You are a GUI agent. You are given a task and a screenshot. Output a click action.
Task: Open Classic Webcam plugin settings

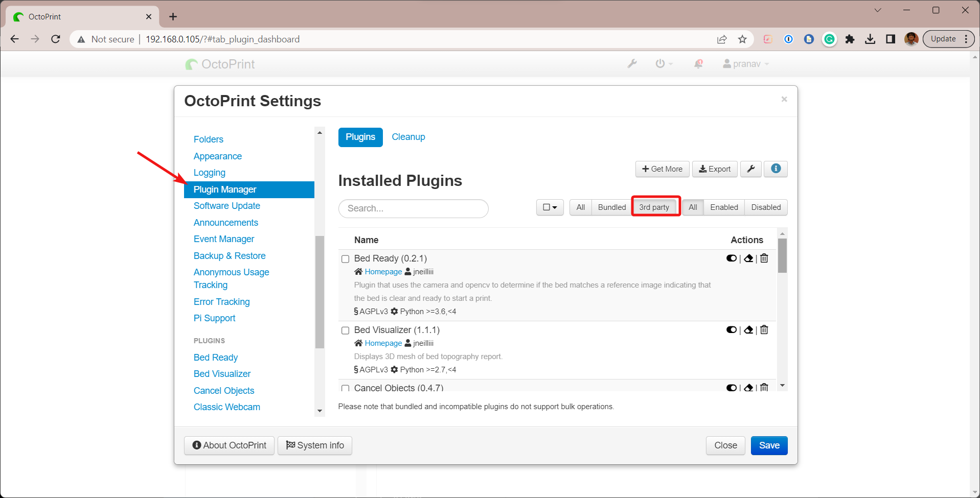227,407
